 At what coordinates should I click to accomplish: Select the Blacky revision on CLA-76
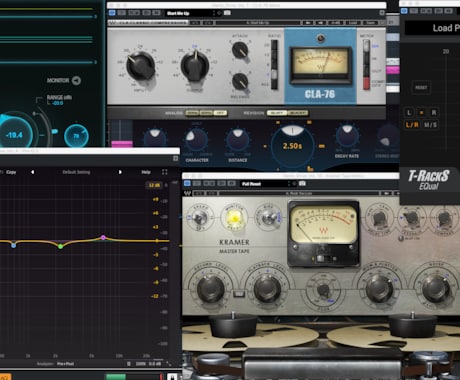pos(298,113)
